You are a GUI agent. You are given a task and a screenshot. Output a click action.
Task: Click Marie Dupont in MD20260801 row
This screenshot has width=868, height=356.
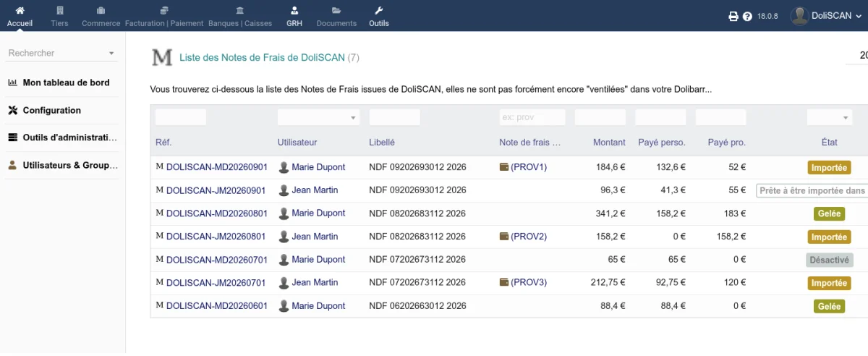click(318, 213)
